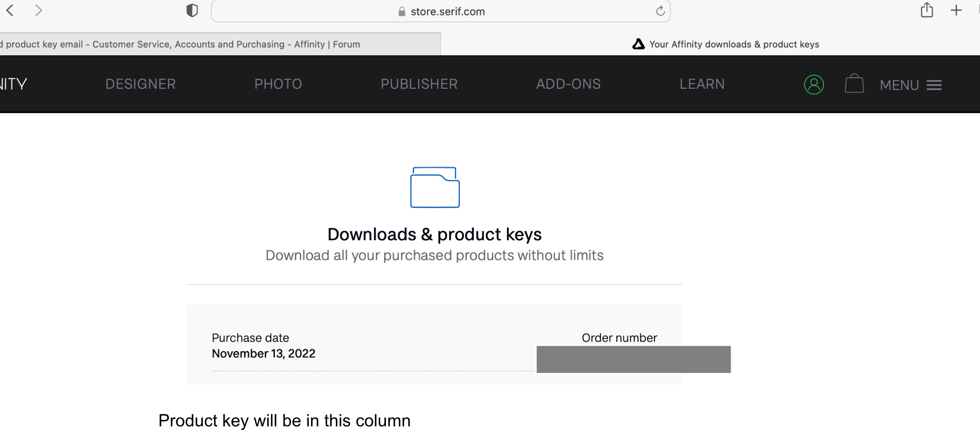Open the privacy shield icon
Screen dimensions: 980x430
(x=192, y=11)
